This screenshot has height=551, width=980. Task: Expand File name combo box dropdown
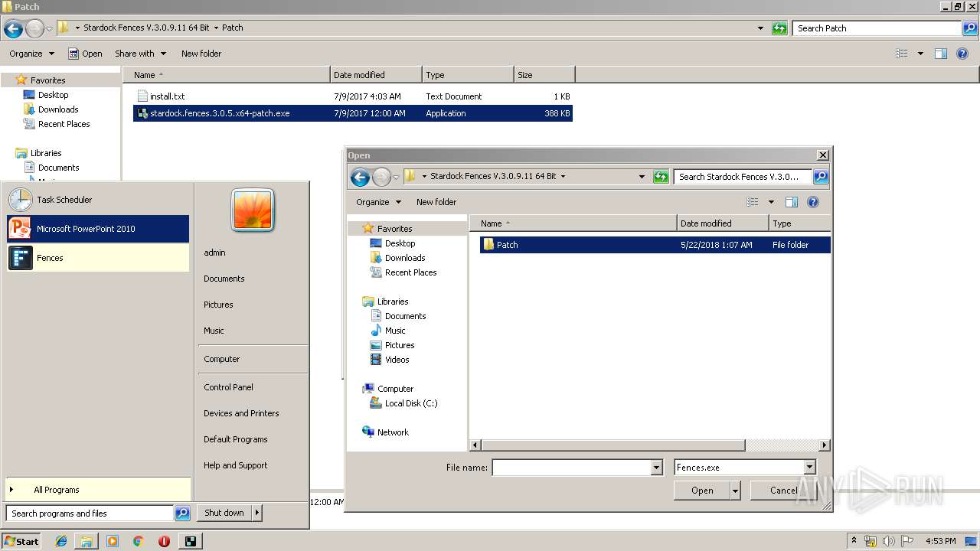[x=656, y=468]
